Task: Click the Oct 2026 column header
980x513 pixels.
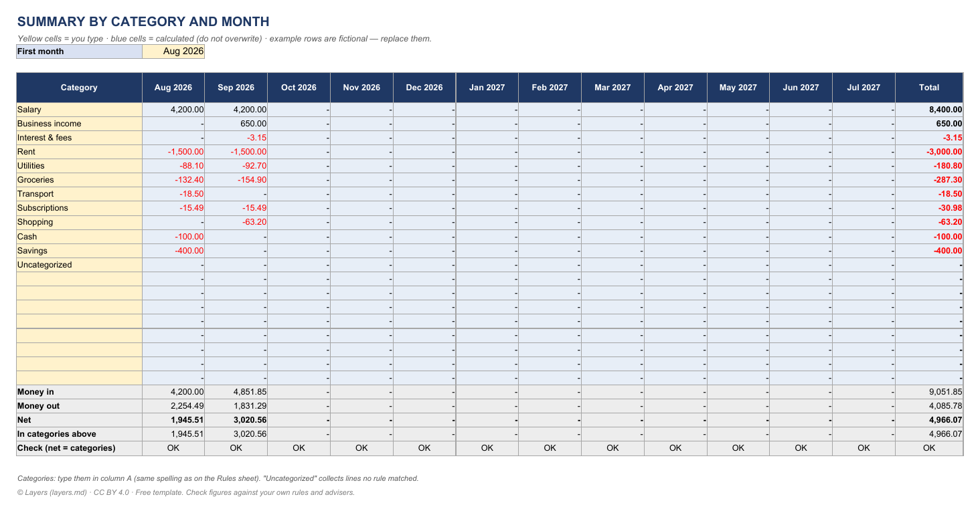Action: (x=299, y=88)
